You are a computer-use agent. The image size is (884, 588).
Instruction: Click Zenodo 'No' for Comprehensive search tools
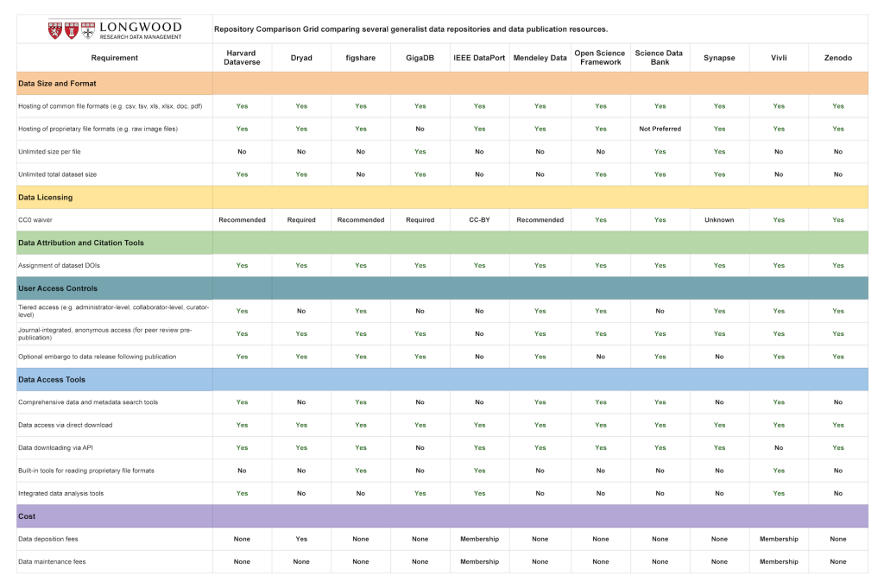(x=837, y=402)
